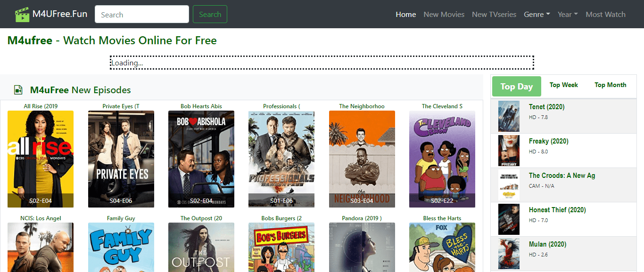The image size is (644, 272).
Task: Click the S04-E06 episode label on Private Eyes
Action: pos(121,200)
